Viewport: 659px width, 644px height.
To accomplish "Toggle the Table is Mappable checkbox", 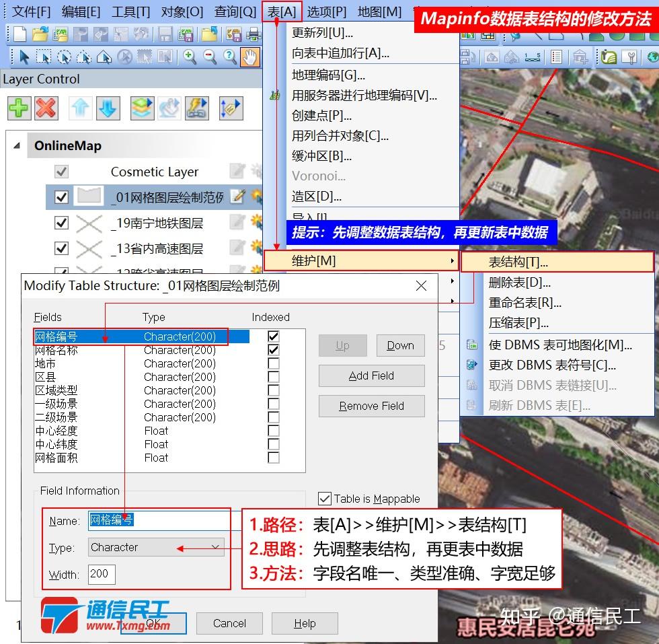I will click(x=324, y=499).
